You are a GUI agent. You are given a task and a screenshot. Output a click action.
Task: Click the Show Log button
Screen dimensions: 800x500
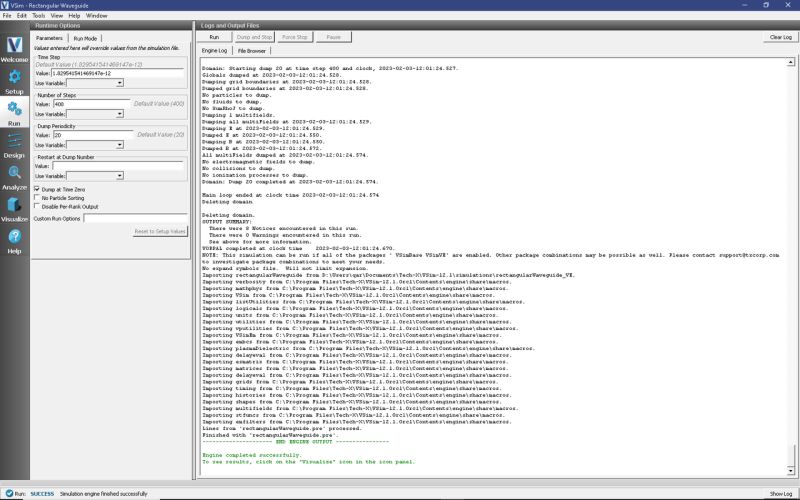781,494
